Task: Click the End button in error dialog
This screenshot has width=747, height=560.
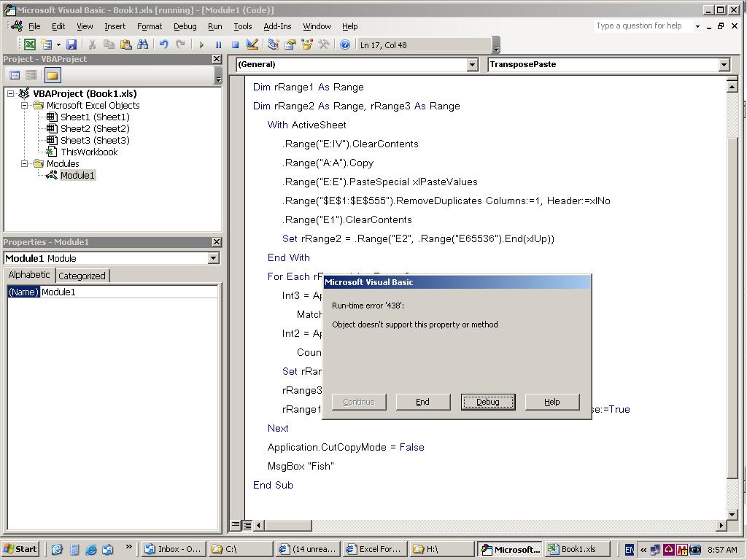Action: click(422, 402)
